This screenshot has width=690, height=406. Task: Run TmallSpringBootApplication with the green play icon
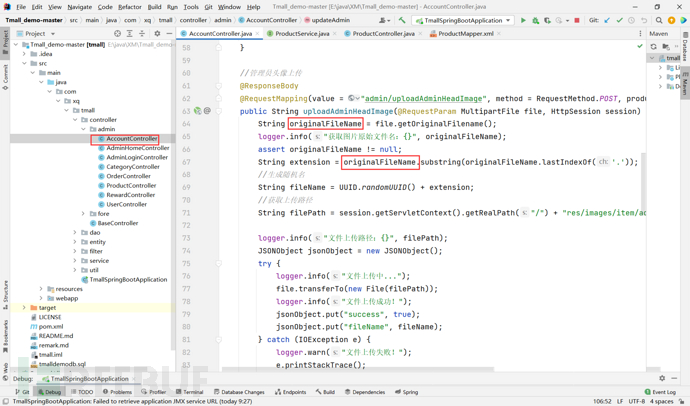[x=523, y=20]
